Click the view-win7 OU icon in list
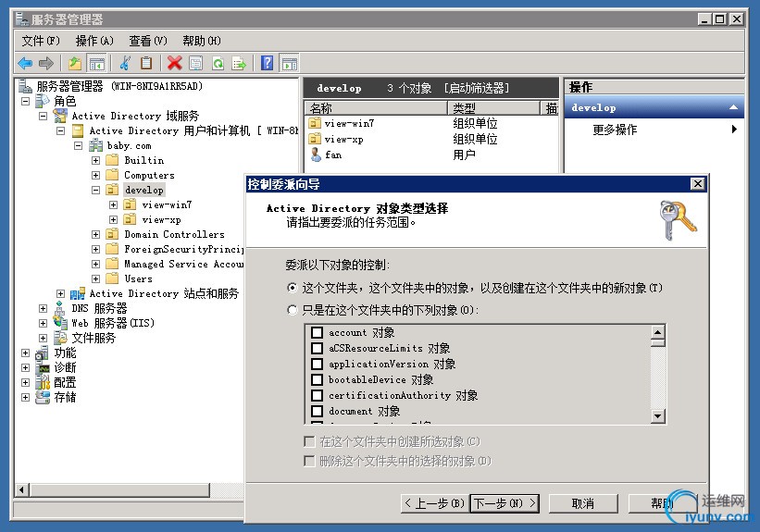Image resolution: width=760 pixels, height=532 pixels. pyautogui.click(x=315, y=123)
